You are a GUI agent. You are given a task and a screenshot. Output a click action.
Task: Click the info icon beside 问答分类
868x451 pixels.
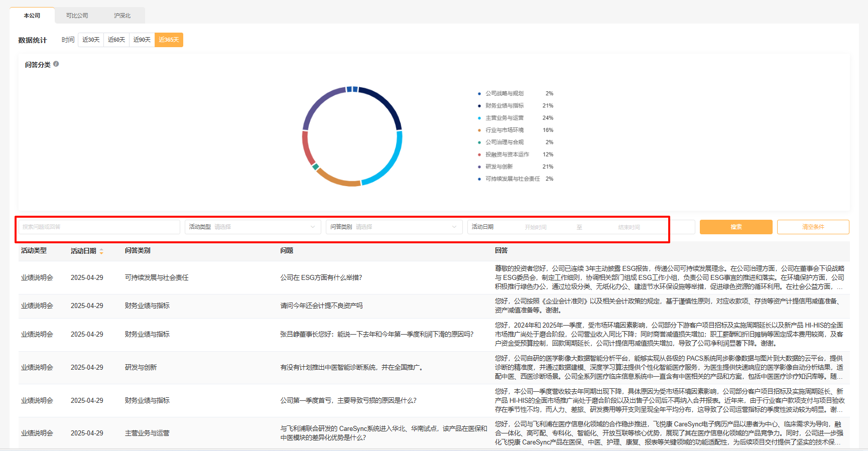click(x=56, y=64)
